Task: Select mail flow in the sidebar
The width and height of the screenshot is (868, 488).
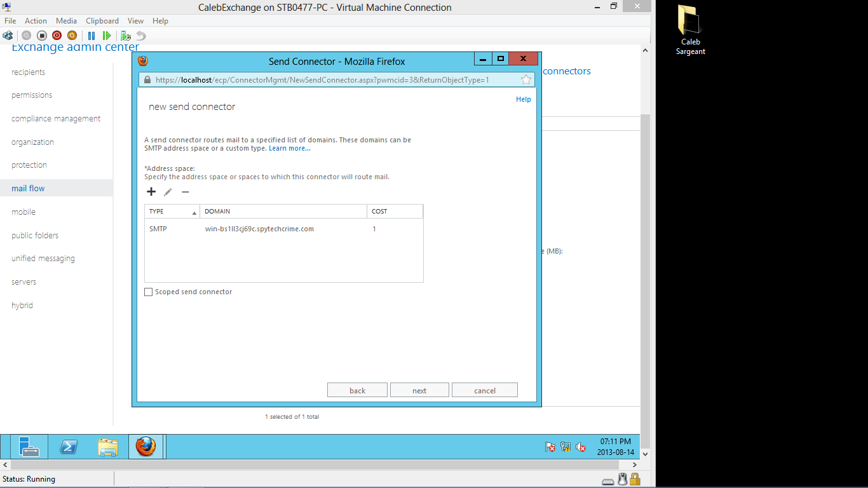Action: [x=56, y=188]
